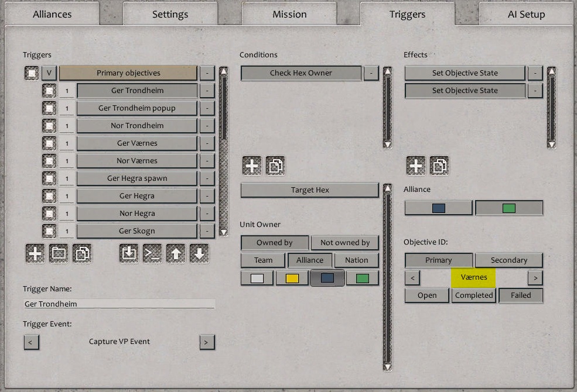Image resolution: width=577 pixels, height=392 pixels.
Task: Select previous Objective ID
Action: click(412, 278)
